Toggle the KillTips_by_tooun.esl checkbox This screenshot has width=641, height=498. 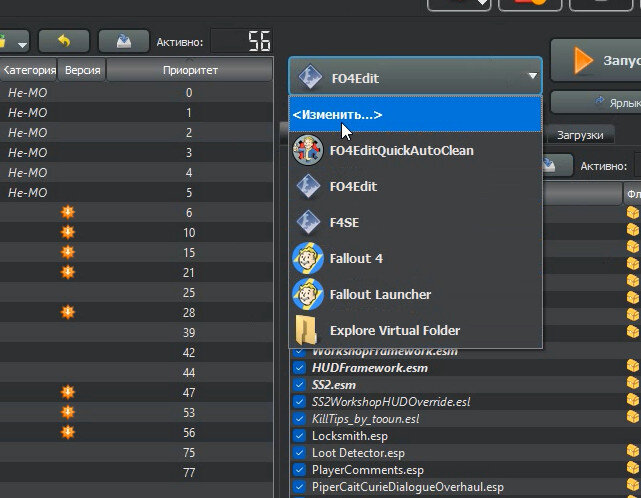point(299,419)
